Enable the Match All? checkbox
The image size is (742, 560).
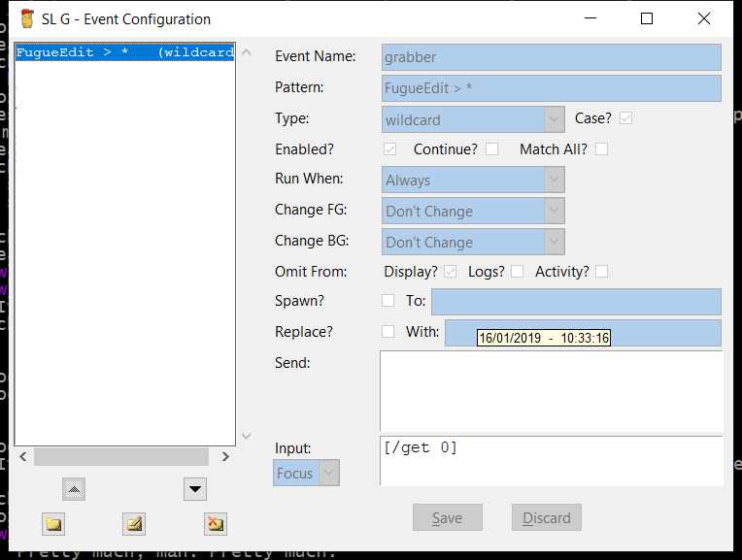(x=602, y=149)
